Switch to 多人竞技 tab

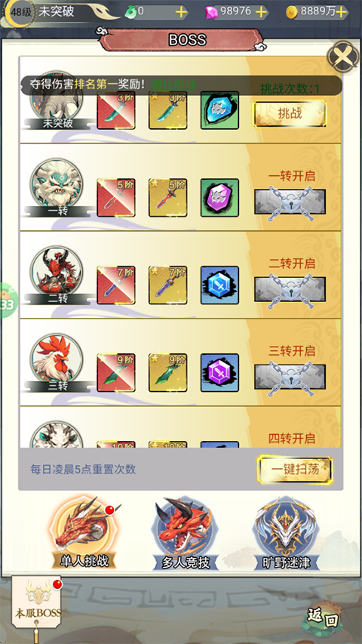pyautogui.click(x=186, y=534)
